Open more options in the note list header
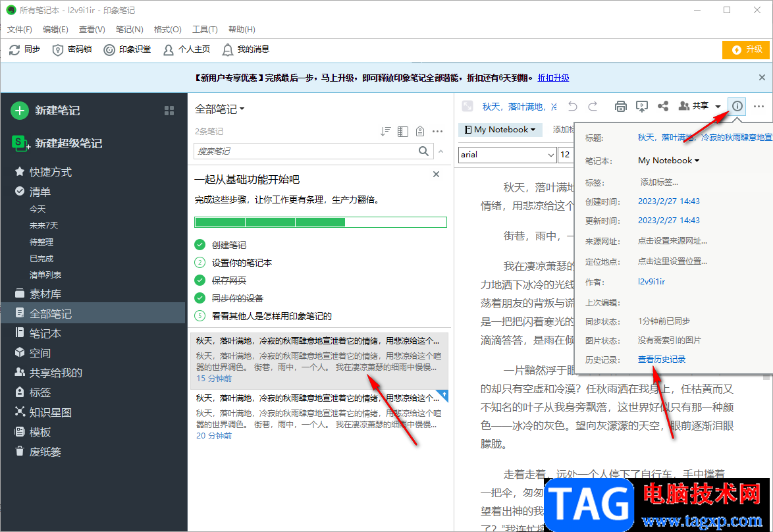773x532 pixels. 437,131
